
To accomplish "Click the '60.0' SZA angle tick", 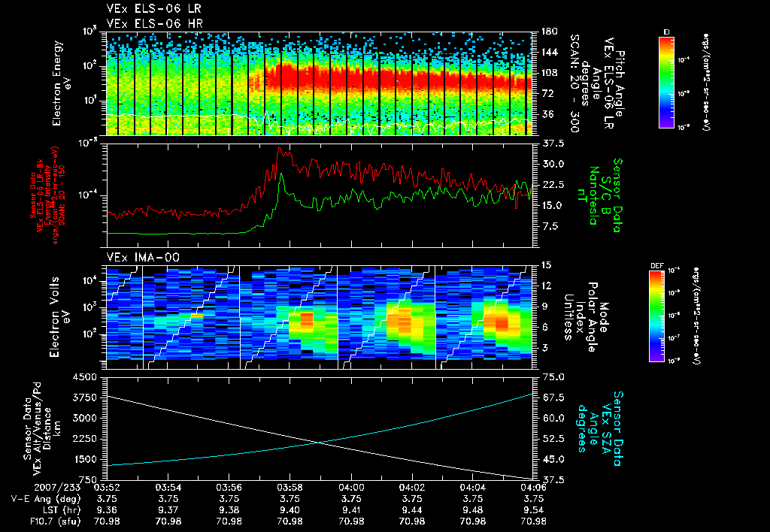I will 552,418.
